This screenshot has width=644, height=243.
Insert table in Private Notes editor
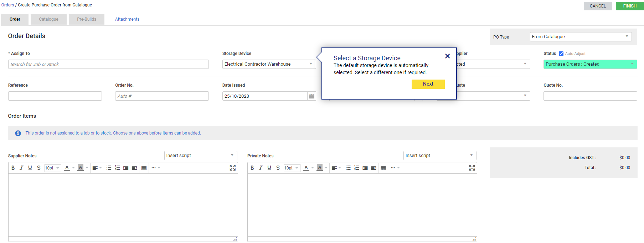click(383, 168)
